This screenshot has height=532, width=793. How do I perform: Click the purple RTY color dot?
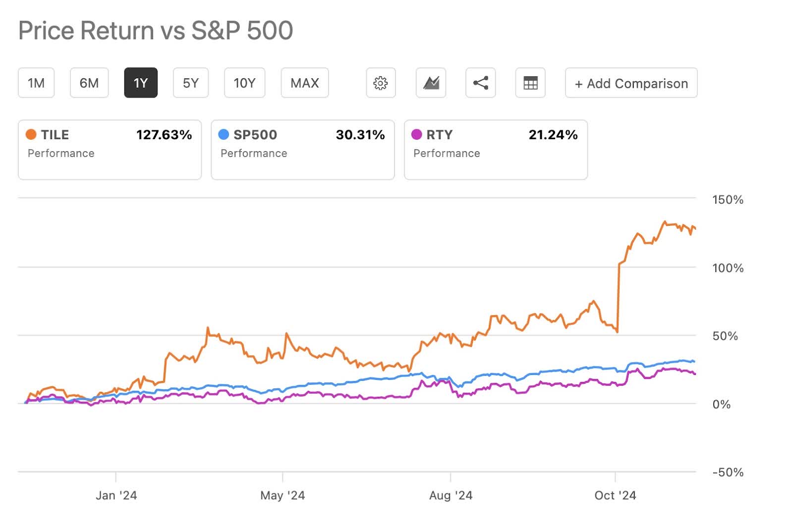(x=417, y=134)
